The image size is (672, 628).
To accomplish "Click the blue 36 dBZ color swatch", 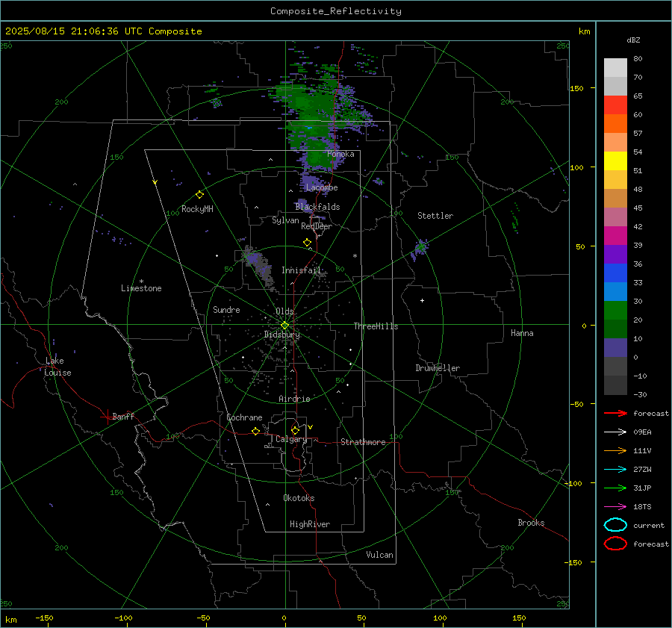I will (615, 273).
